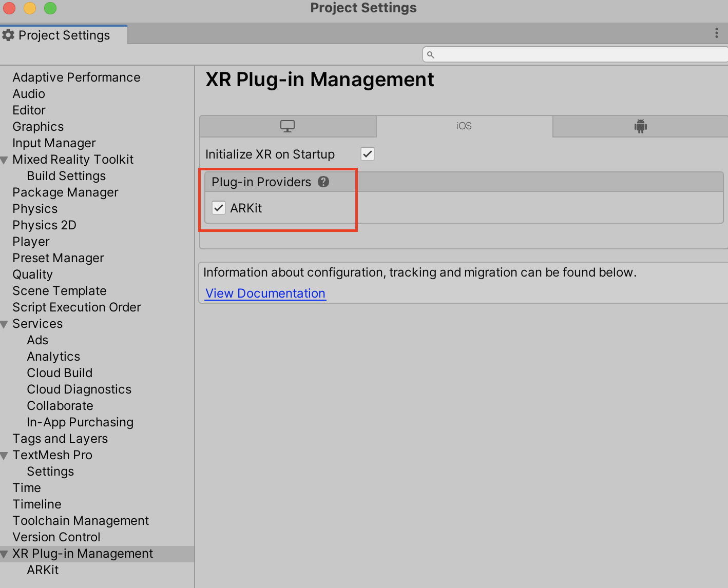
Task: Open Time settings
Action: [x=27, y=488]
